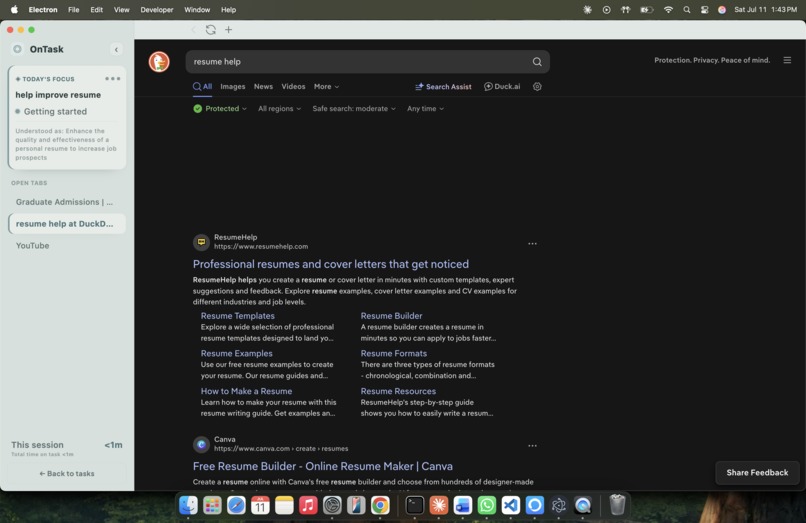The width and height of the screenshot is (806, 523).
Task: Open ResumeHelp result three-dot menu
Action: click(533, 244)
